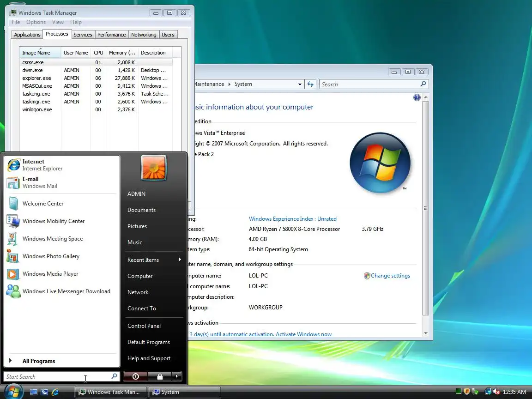Image resolution: width=532 pixels, height=399 pixels.
Task: Sort processes by Memory column
Action: click(122, 53)
